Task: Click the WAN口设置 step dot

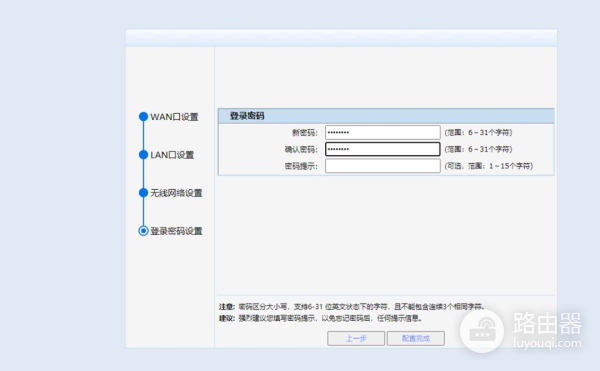Action: (143, 117)
